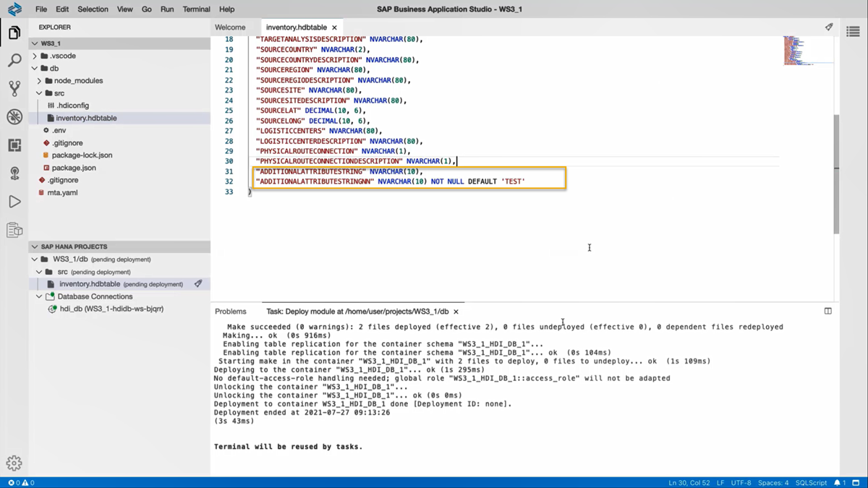Click the Spaces: 4 indentation indicator

click(773, 482)
